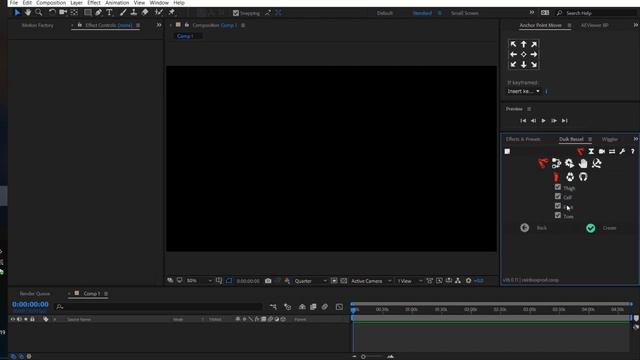The height and width of the screenshot is (360, 640).
Task: Select the horseshoe hoof leg type
Action: coord(583,177)
